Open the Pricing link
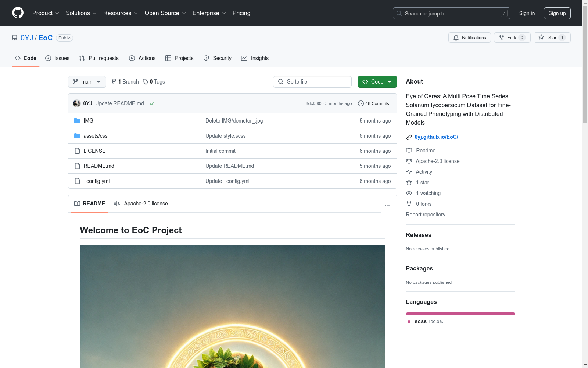 [241, 13]
